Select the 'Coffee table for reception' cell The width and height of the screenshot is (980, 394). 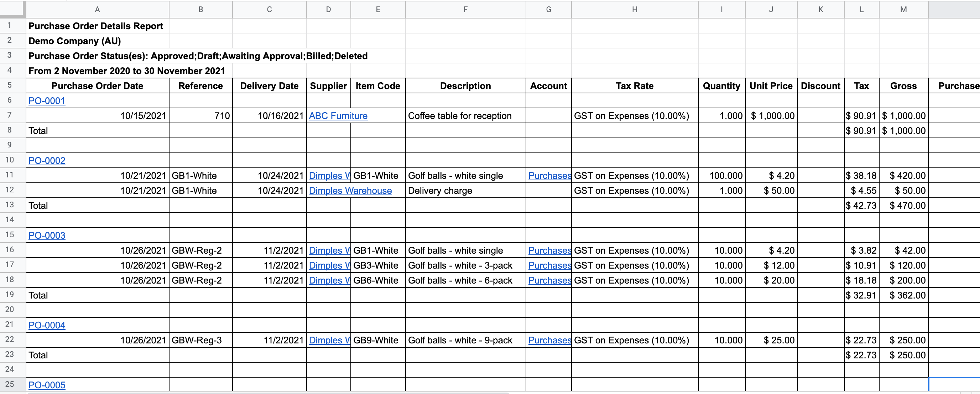[x=466, y=116]
